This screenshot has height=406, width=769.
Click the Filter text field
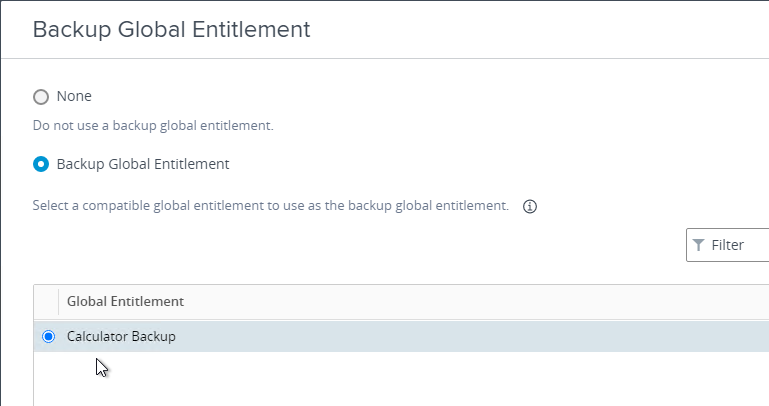coord(727,245)
